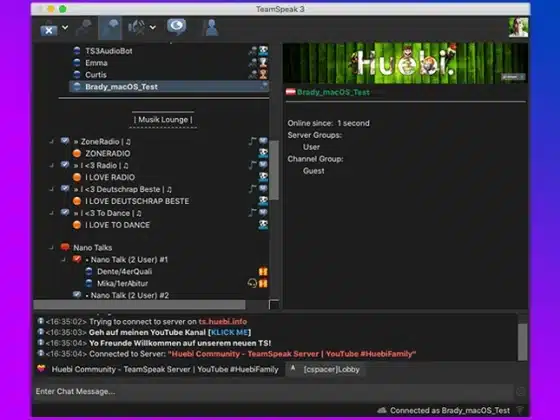Follow the KLICK ME YouTube link
The height and width of the screenshot is (420, 560).
pyautogui.click(x=229, y=332)
